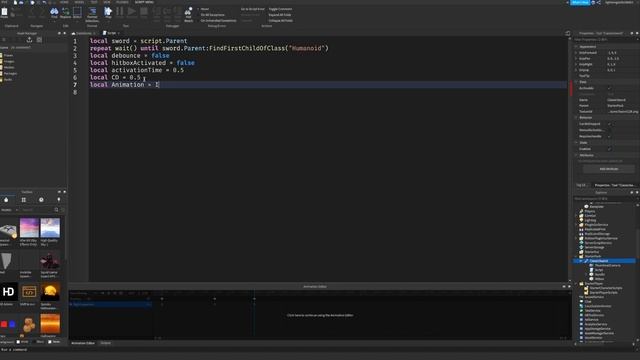Click Collapse All Folds
This screenshot has width=640, height=360.
280,20
